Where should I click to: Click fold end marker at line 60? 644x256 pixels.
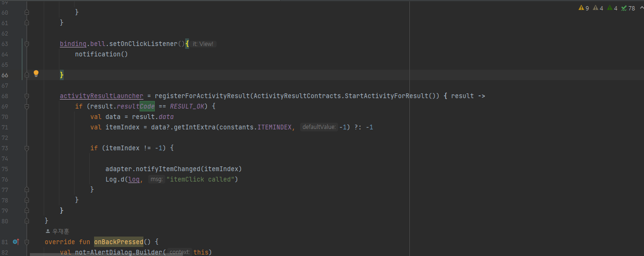[27, 12]
